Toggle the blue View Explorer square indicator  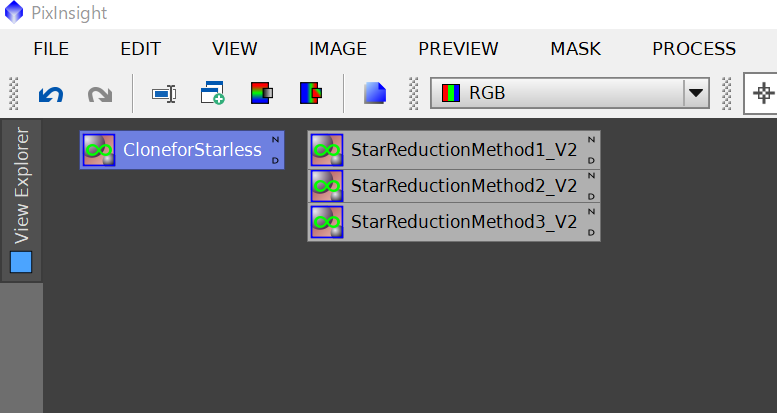21,262
